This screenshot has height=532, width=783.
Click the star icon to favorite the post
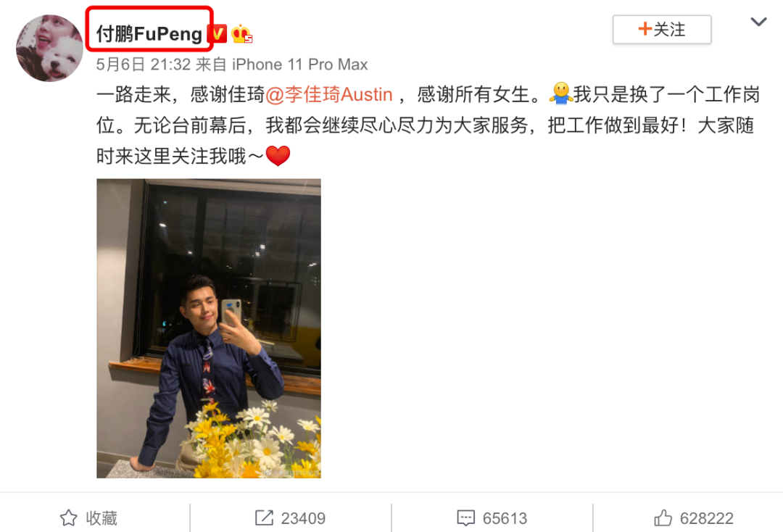click(x=68, y=518)
